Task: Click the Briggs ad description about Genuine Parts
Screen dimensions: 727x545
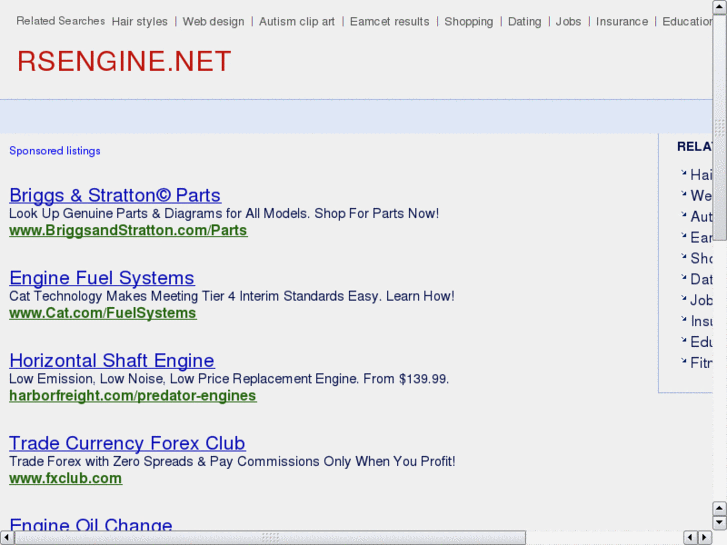Action: pos(224,213)
